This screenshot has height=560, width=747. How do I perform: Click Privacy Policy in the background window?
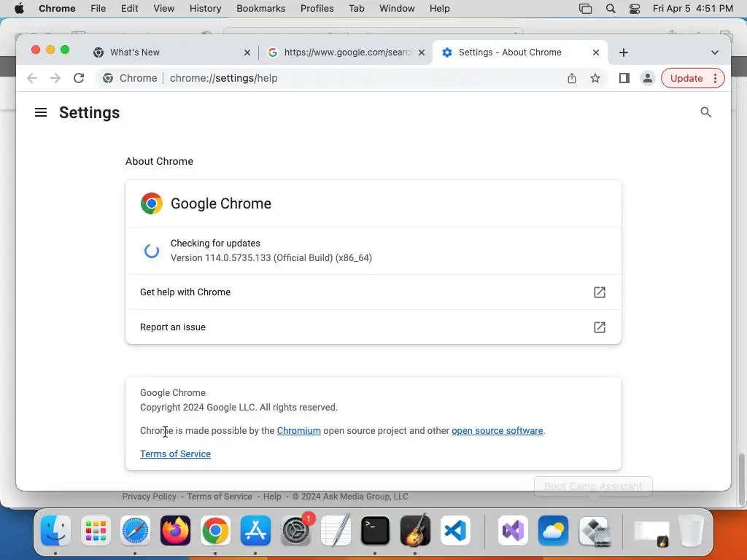click(149, 496)
